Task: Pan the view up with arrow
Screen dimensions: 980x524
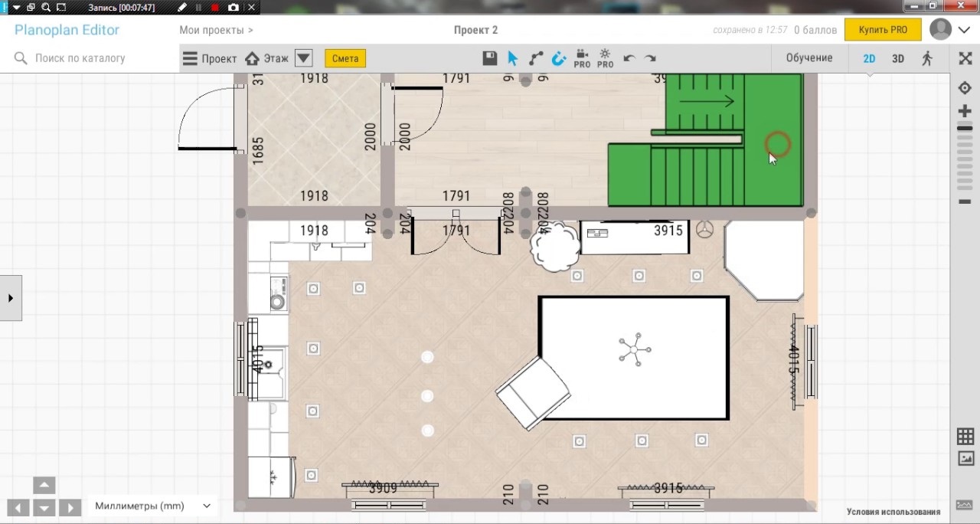Action: point(44,485)
